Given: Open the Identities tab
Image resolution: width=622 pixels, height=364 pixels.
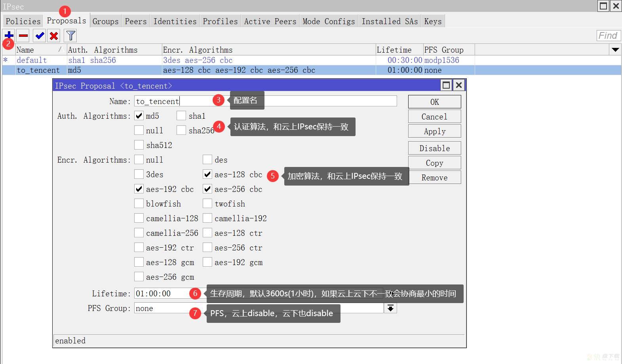Looking at the screenshot, I should [175, 21].
